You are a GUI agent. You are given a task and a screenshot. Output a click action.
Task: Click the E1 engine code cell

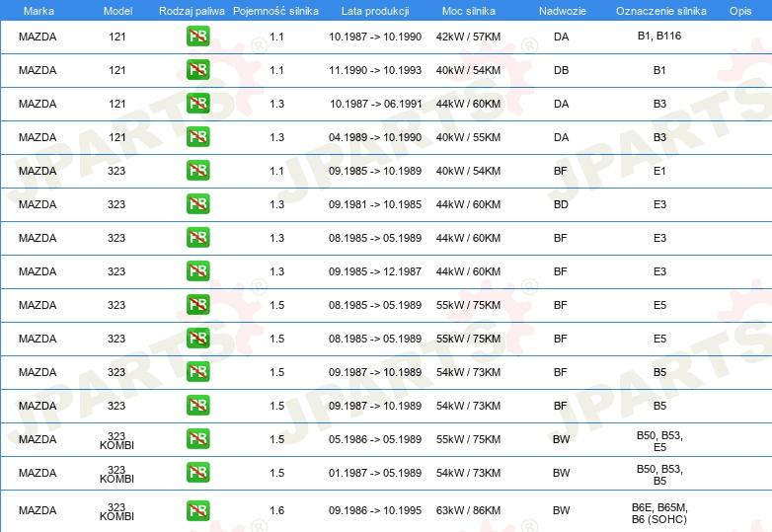click(659, 171)
